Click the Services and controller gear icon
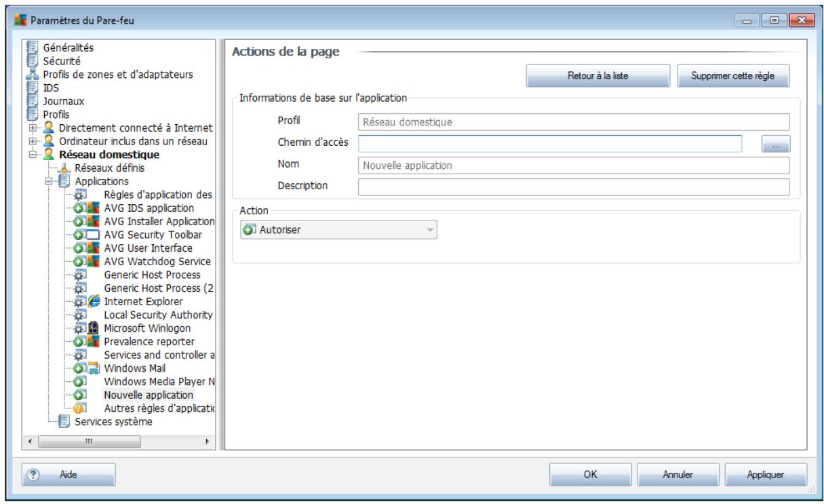This screenshot has width=824, height=504. coord(79,355)
